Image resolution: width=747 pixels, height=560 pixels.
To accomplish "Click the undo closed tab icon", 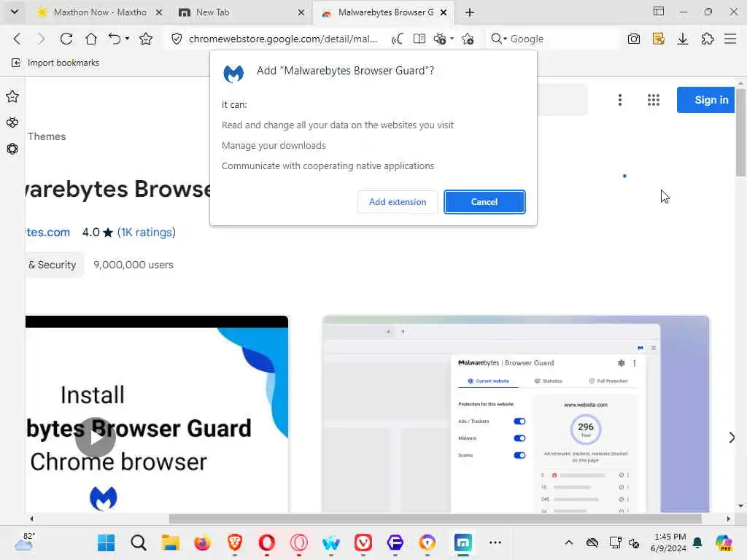I will (x=115, y=39).
